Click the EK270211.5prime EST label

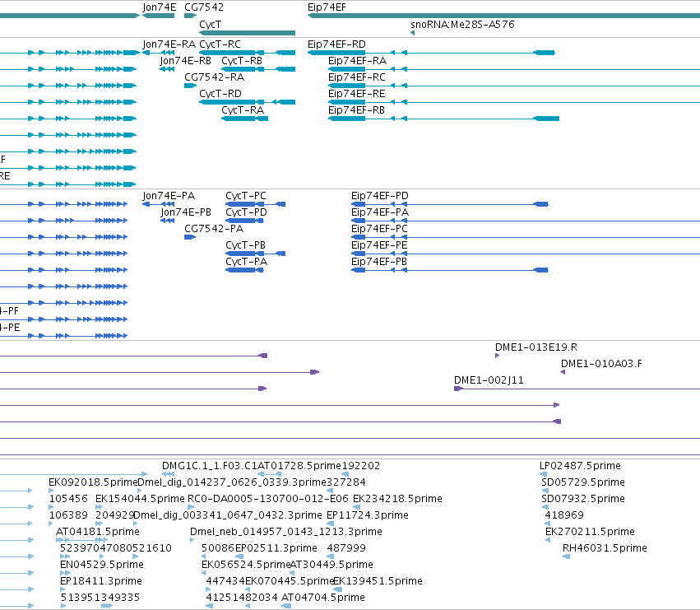[590, 533]
